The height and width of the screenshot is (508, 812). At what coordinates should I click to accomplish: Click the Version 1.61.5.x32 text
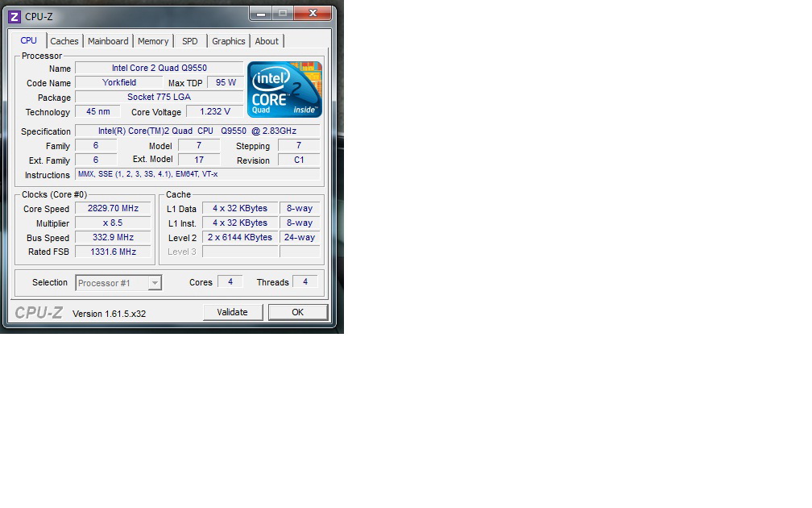click(110, 314)
